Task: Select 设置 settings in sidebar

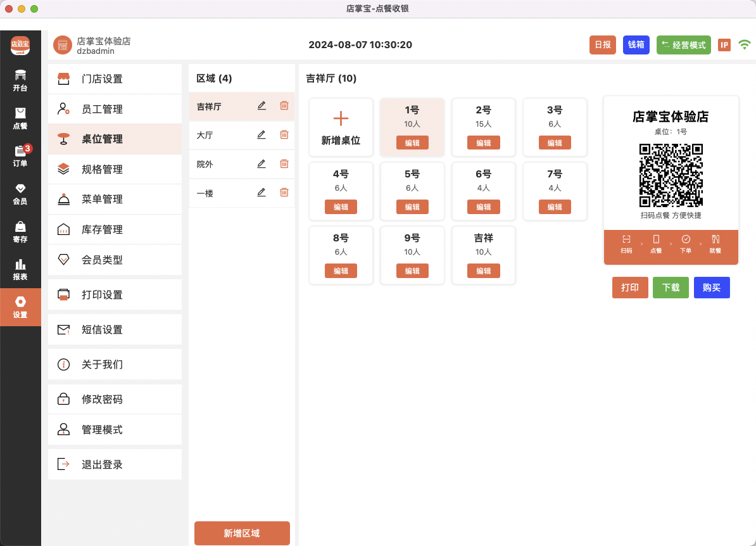Action: tap(20, 307)
